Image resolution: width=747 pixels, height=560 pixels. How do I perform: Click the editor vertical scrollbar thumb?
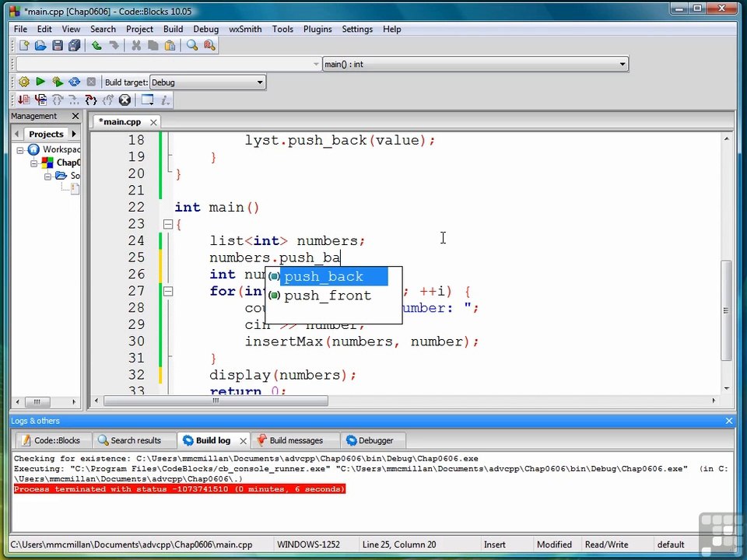[x=726, y=310]
